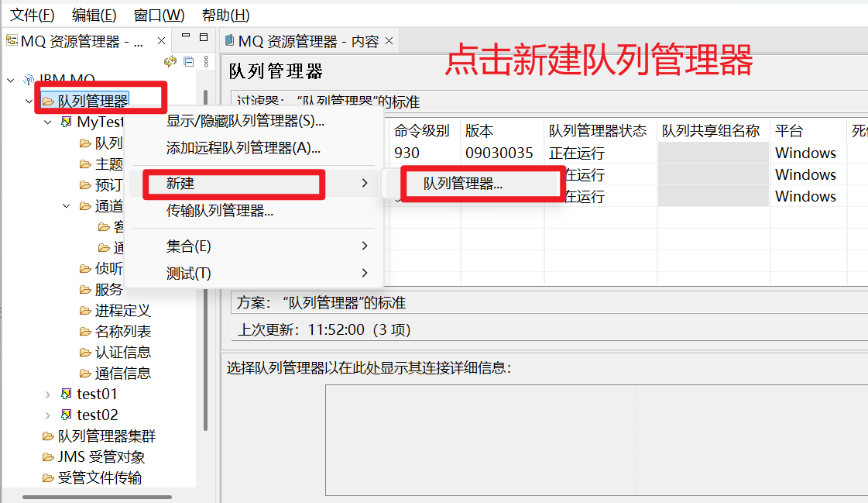This screenshot has width=868, height=503.
Task: Click the 队列管理器集群 folder icon
Action: [48, 436]
